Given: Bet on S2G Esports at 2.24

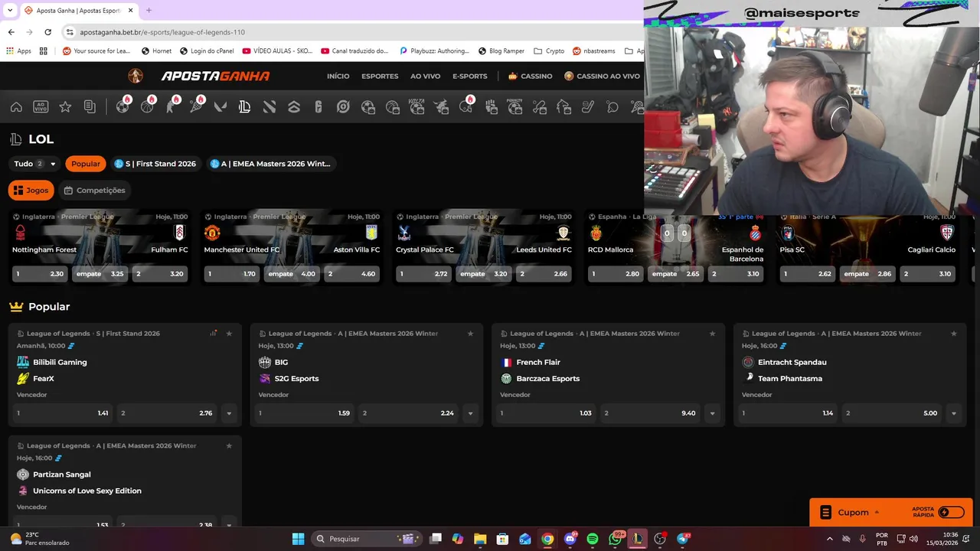Looking at the screenshot, I should point(407,413).
